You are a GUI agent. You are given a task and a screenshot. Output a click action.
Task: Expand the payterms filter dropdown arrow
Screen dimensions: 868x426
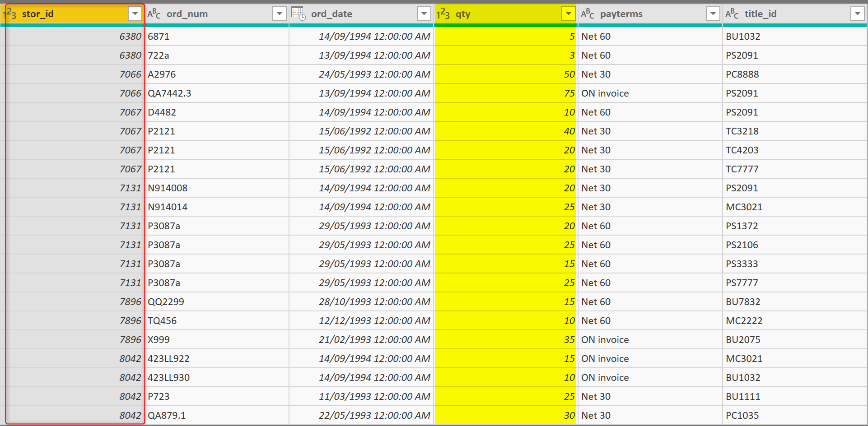[713, 14]
